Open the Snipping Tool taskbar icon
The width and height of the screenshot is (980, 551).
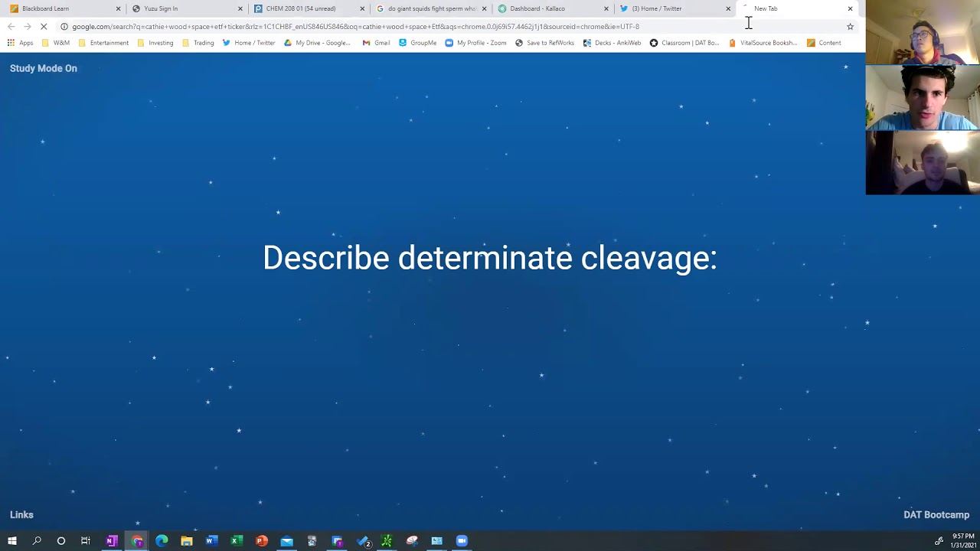pyautogui.click(x=412, y=541)
